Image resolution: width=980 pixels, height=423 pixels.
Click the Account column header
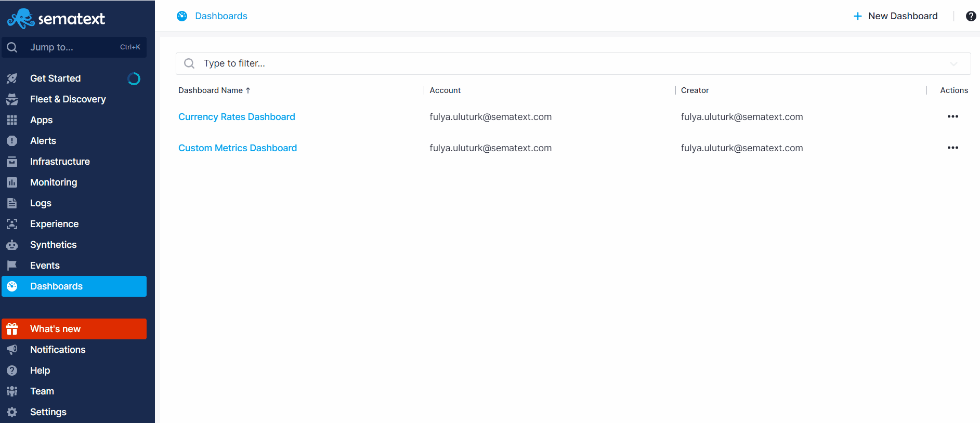[x=445, y=90]
